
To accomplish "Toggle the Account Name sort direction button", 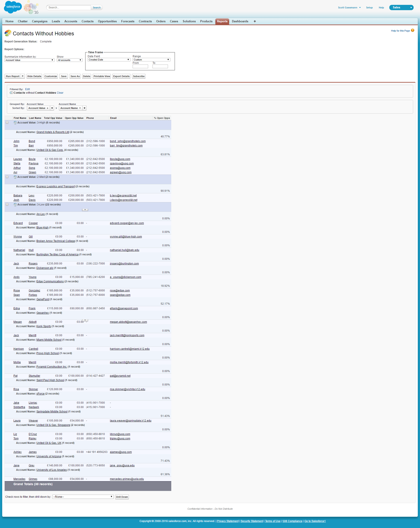I will click(x=71, y=108).
